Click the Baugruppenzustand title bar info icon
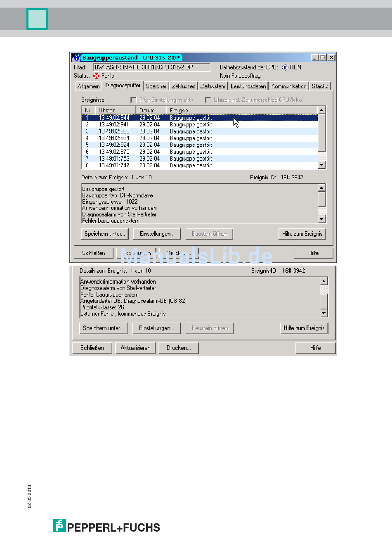 (x=76, y=58)
